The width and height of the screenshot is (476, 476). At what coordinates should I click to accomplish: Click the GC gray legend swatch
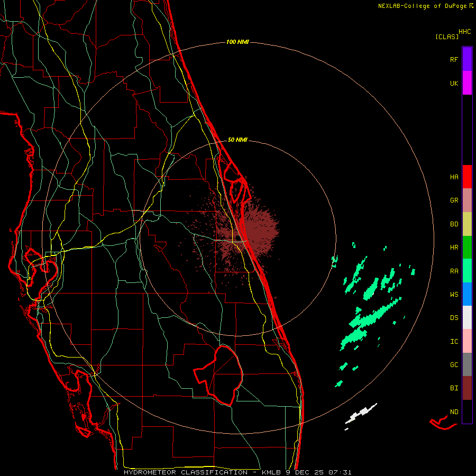(467, 364)
